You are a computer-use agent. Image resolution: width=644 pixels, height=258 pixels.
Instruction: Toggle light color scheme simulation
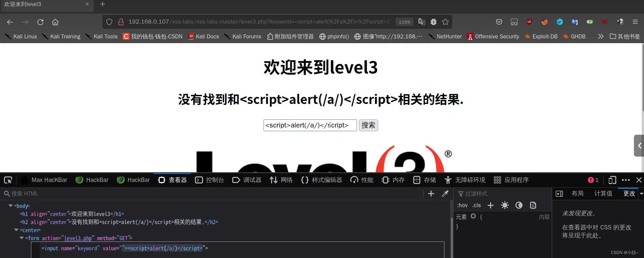point(505,205)
